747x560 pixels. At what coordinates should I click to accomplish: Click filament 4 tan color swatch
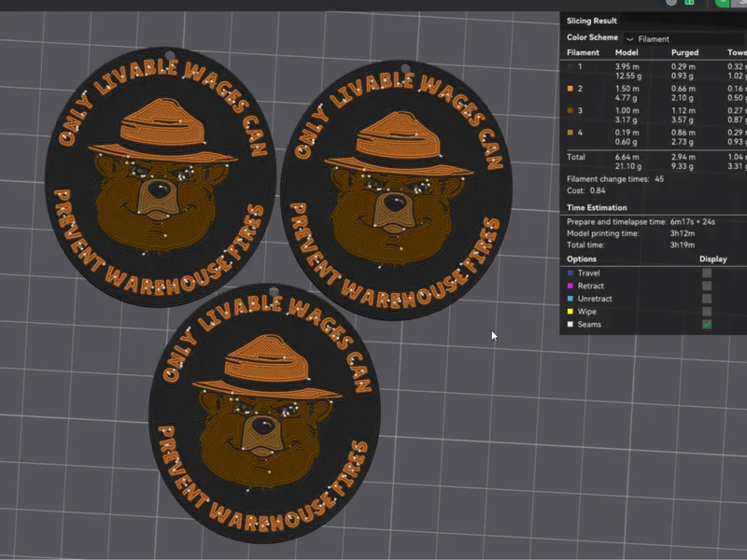click(x=571, y=133)
